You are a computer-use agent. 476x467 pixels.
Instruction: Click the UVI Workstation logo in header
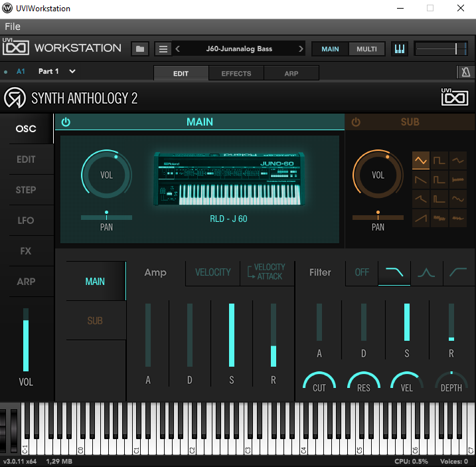pos(16,47)
